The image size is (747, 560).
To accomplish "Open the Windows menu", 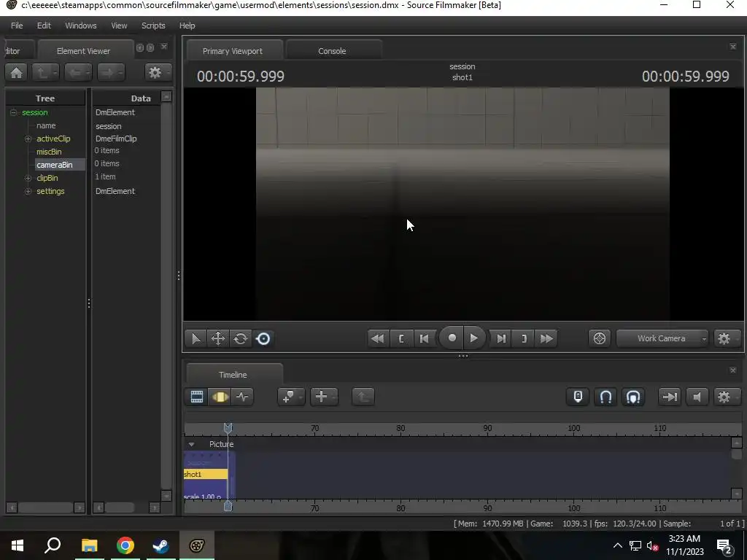I will click(x=80, y=26).
